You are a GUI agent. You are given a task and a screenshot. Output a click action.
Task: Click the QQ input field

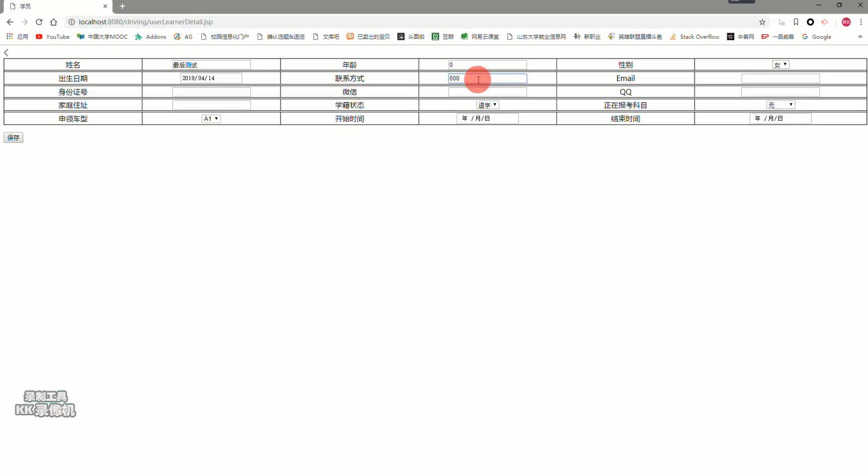coord(780,92)
